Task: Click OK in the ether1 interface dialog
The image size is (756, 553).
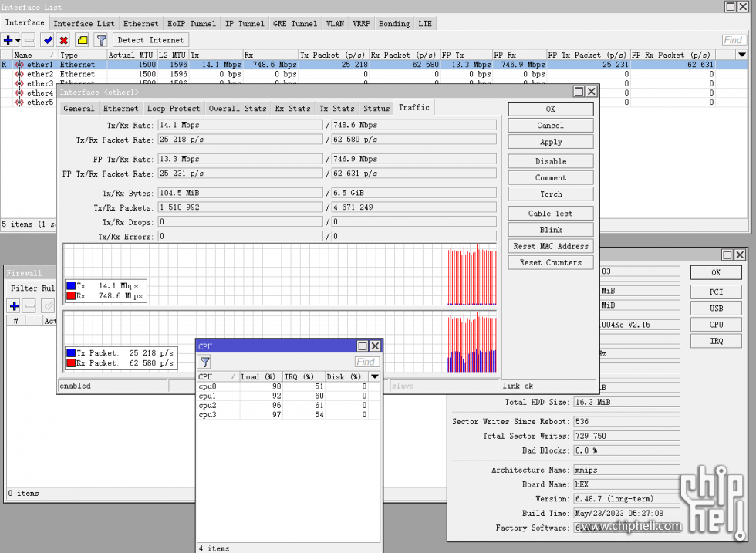Action: point(551,109)
